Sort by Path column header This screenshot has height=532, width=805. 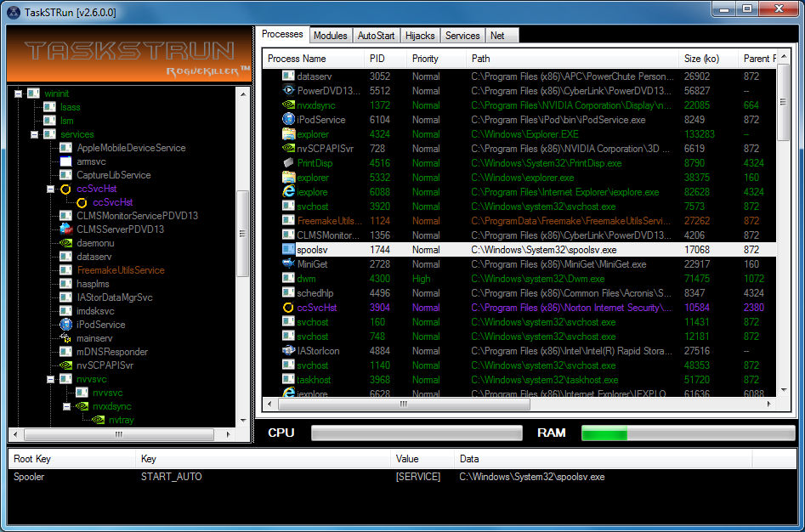(572, 59)
